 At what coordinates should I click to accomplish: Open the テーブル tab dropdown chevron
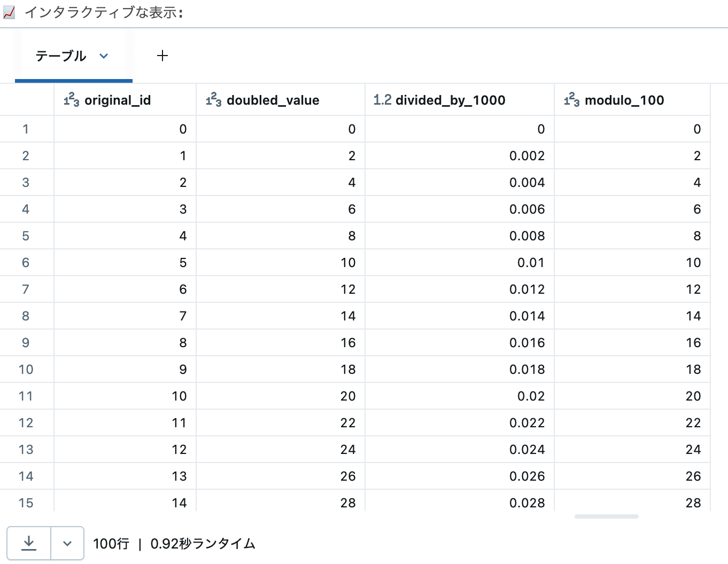coord(104,56)
